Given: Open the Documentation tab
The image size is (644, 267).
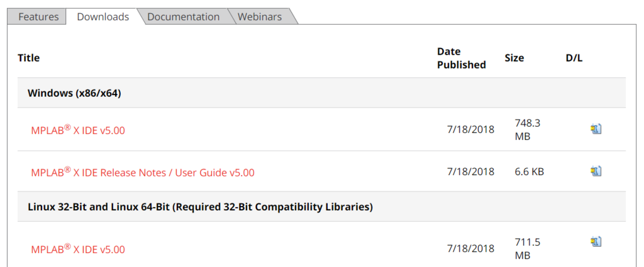Looking at the screenshot, I should point(183,17).
